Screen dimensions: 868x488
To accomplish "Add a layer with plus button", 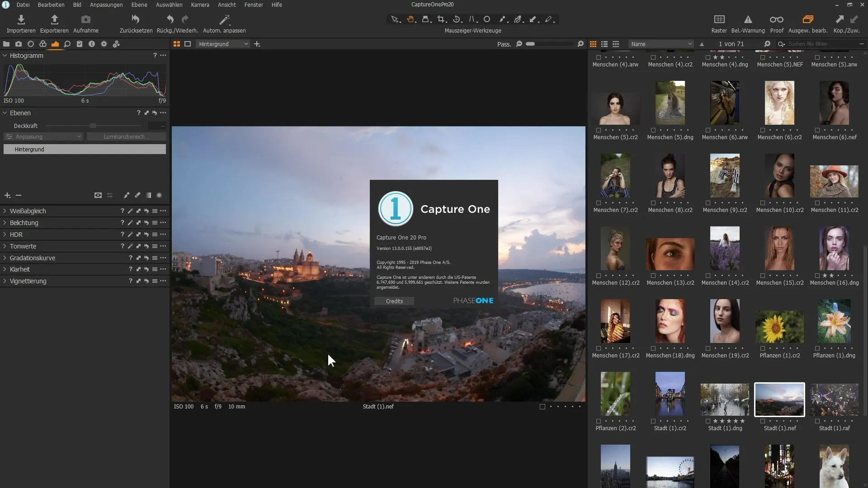I will pos(7,195).
